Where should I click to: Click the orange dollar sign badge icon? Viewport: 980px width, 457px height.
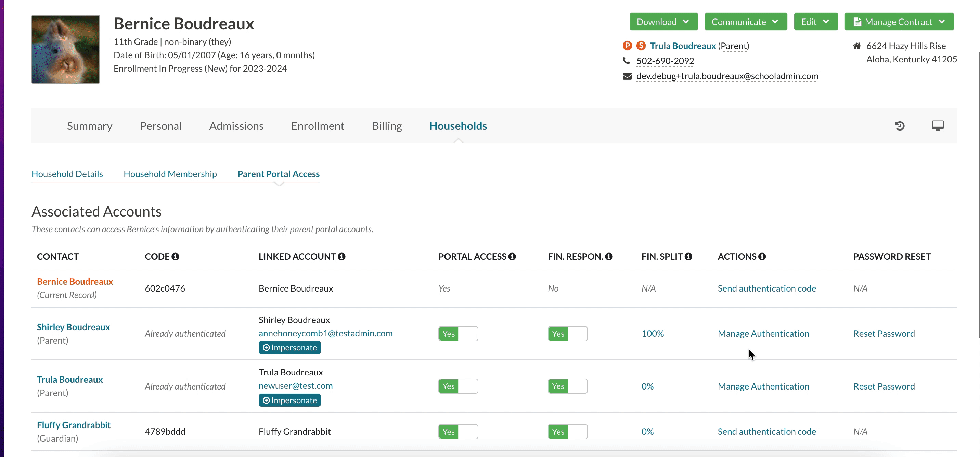641,46
